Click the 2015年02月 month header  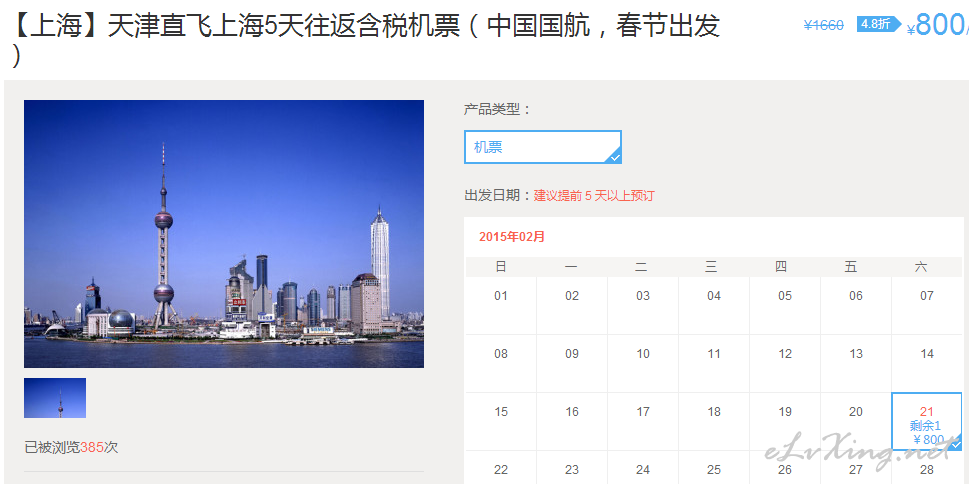pyautogui.click(x=512, y=237)
